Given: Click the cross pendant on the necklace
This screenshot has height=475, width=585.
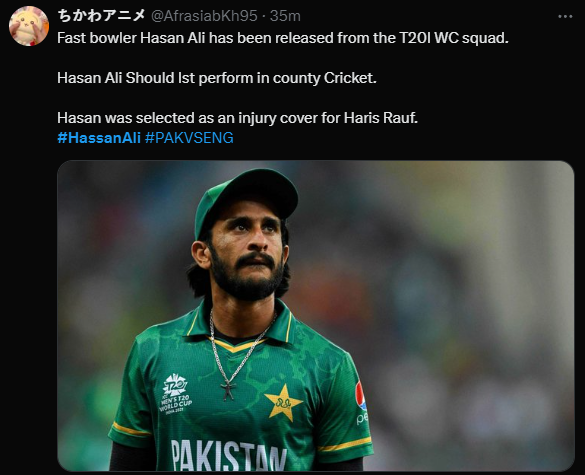Looking at the screenshot, I should pos(228,390).
